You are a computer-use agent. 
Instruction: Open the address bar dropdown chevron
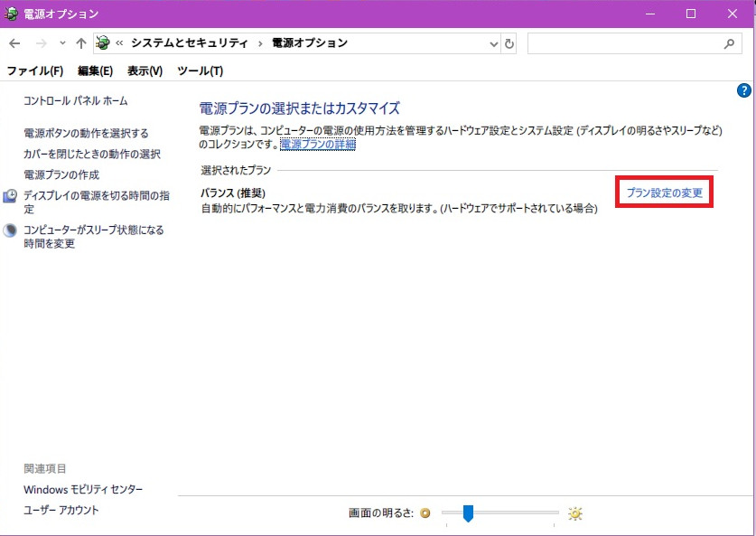coord(493,42)
